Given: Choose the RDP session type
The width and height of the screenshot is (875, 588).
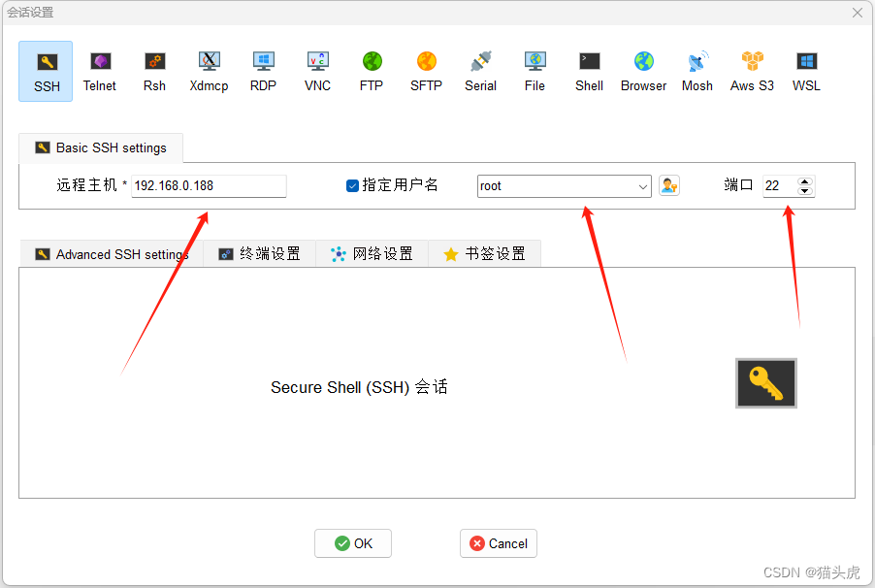Looking at the screenshot, I should coord(263,72).
